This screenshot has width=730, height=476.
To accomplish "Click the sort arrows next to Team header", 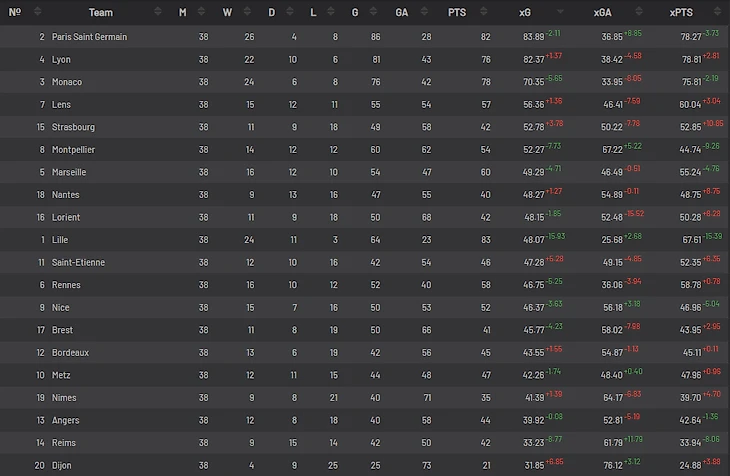I will (x=161, y=12).
